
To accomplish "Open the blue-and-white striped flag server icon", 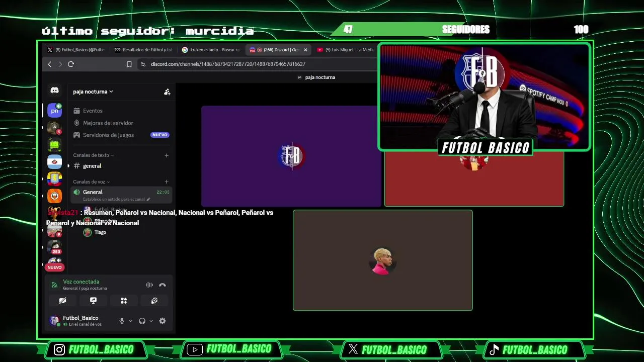I will click(54, 162).
